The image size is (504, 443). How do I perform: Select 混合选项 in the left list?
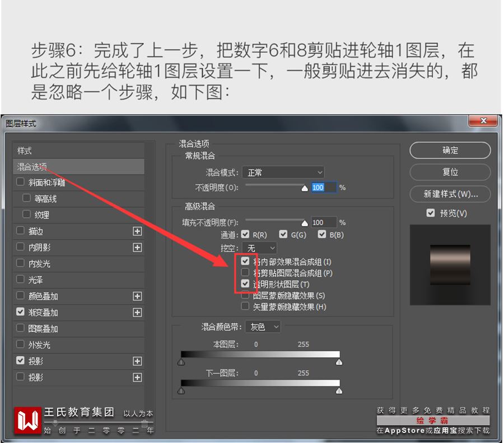click(x=78, y=166)
